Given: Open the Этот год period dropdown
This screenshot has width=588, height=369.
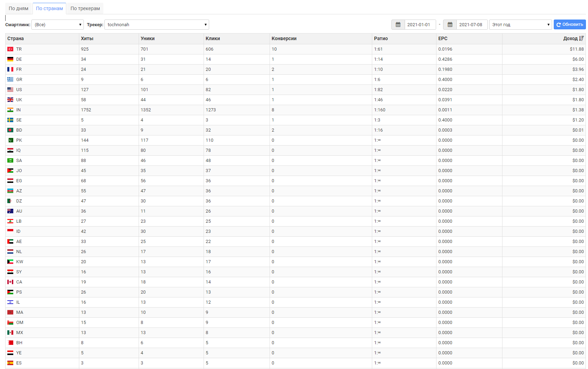Looking at the screenshot, I should 521,25.
